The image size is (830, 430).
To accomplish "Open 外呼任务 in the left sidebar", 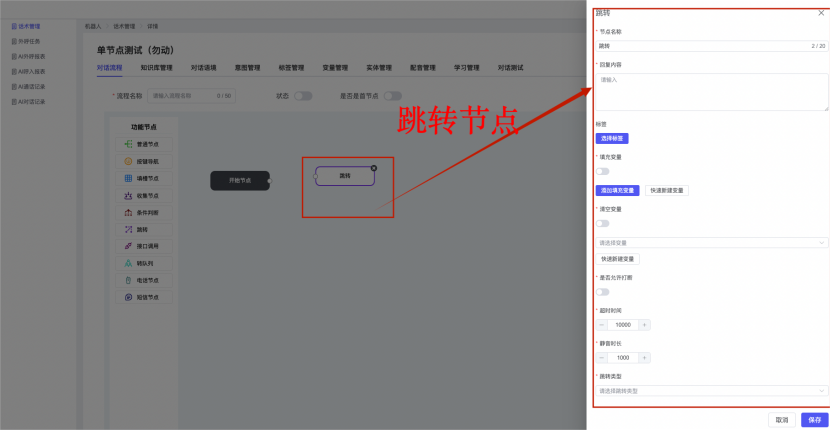I will (29, 43).
